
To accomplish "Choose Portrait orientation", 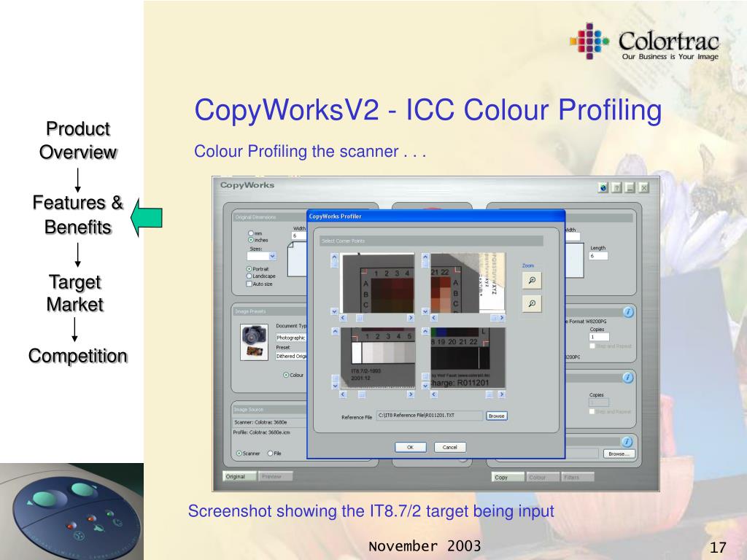I will pos(249,269).
